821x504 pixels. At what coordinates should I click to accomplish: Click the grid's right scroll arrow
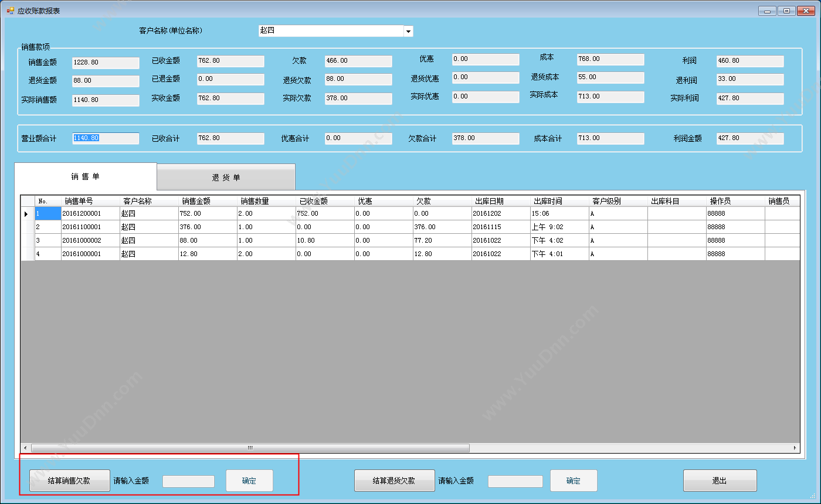click(x=795, y=448)
